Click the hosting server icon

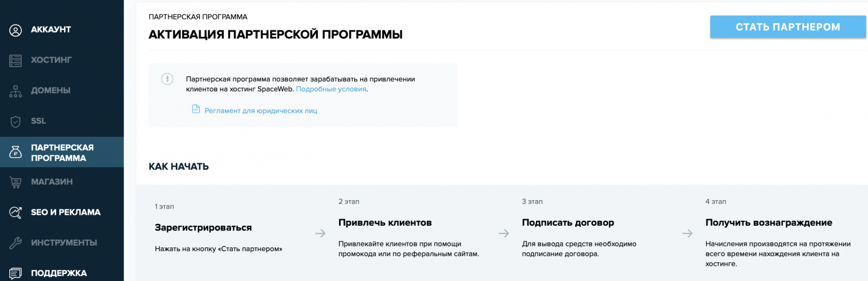(x=16, y=60)
